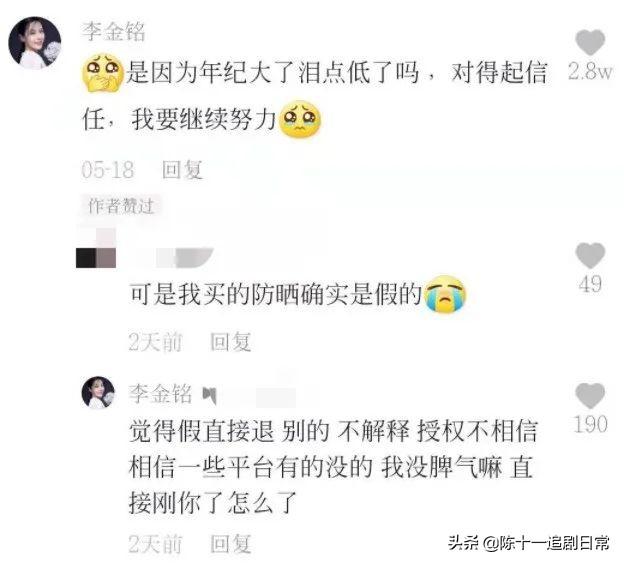Open the 李金铭 username on the reply
The height and width of the screenshot is (565, 624).
[x=160, y=394]
